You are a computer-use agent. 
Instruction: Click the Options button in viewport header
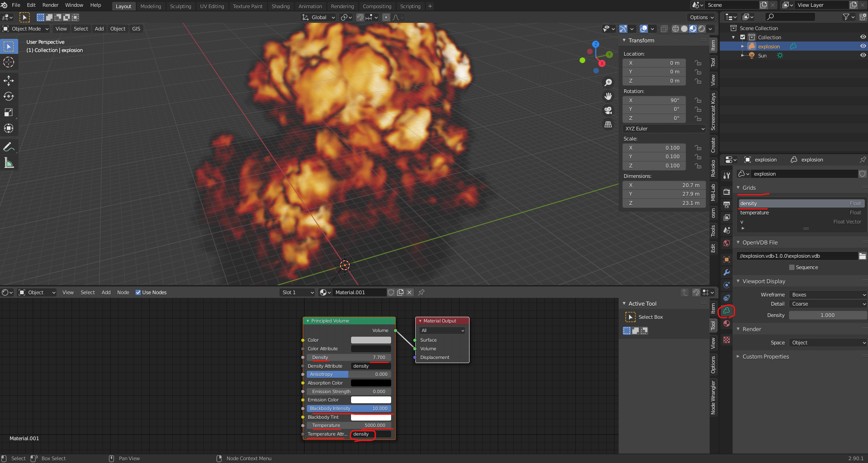point(701,17)
